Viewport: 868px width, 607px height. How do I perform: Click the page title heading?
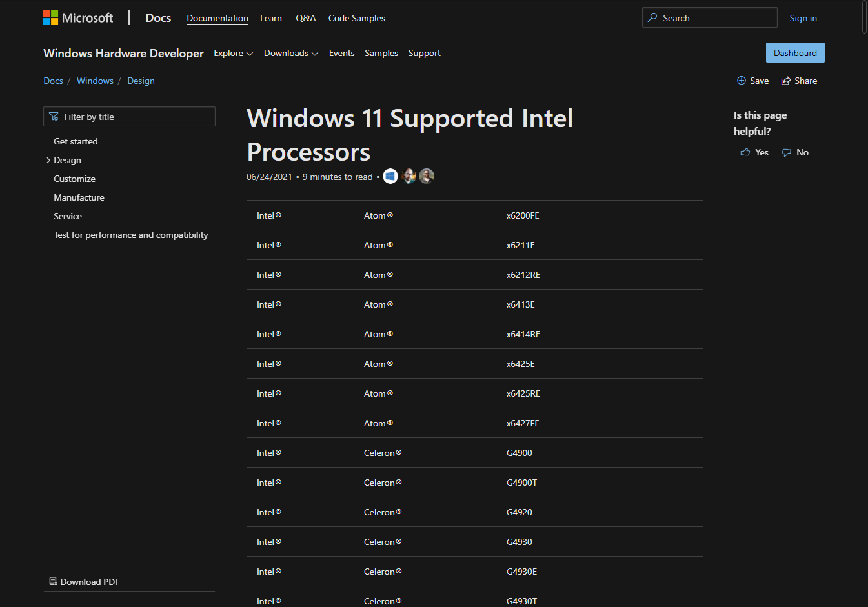pyautogui.click(x=410, y=135)
